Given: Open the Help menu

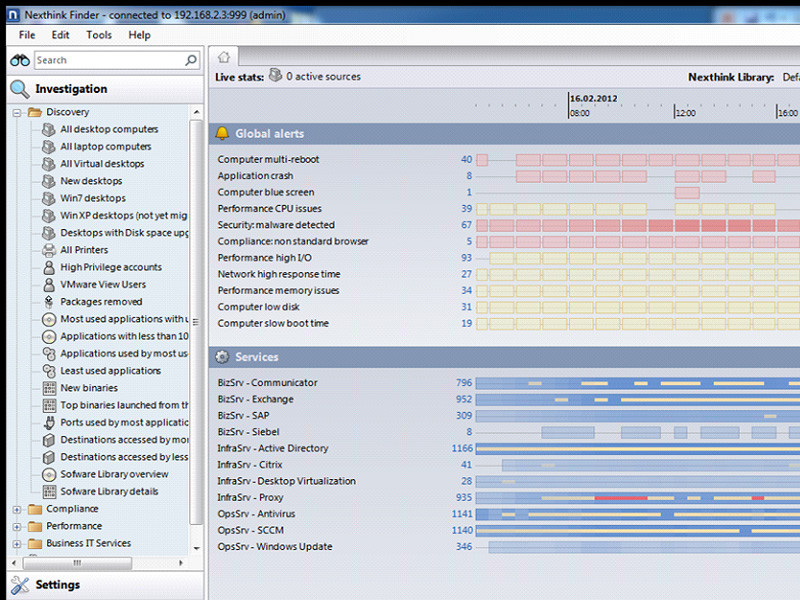Looking at the screenshot, I should click(x=139, y=35).
